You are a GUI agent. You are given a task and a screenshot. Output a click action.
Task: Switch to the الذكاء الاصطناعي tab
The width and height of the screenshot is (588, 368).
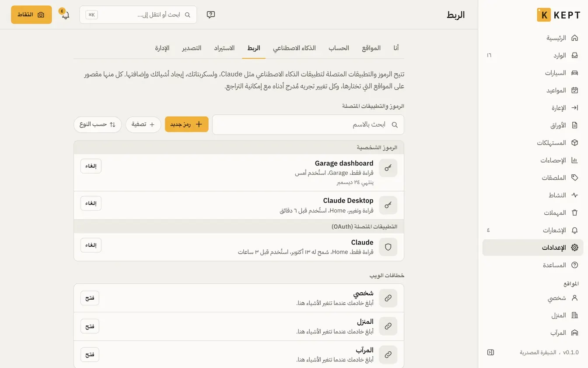coord(294,48)
